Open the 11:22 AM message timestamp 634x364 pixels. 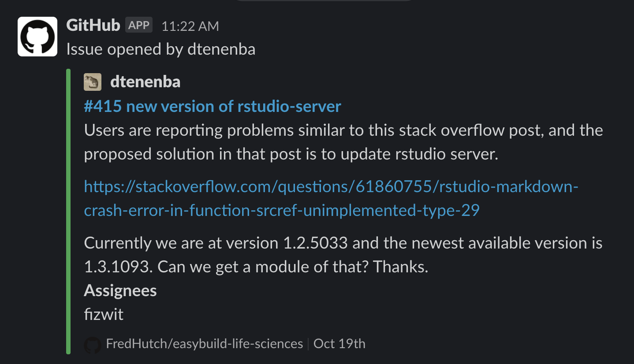click(190, 26)
